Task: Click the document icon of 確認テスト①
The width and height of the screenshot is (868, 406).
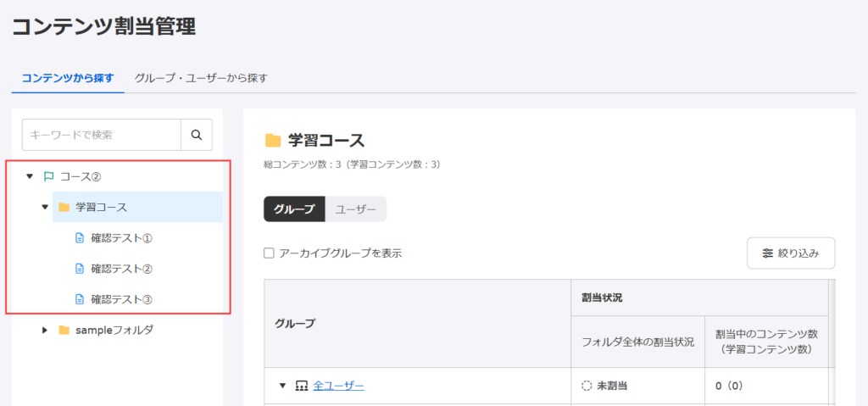Action: tap(80, 238)
